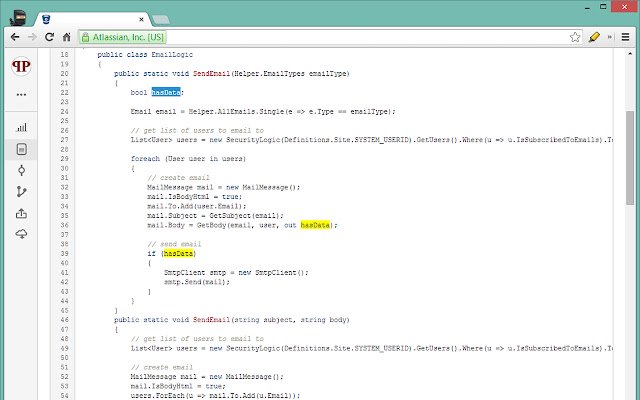Viewport: 640px width, 400px height.
Task: Click highlighted hasData on line 36
Action: [x=315, y=225]
